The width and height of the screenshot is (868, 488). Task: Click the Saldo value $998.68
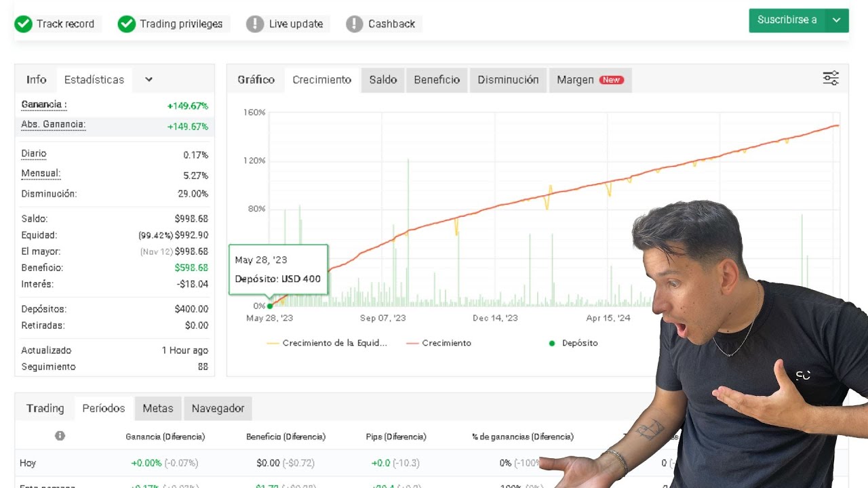(191, 219)
